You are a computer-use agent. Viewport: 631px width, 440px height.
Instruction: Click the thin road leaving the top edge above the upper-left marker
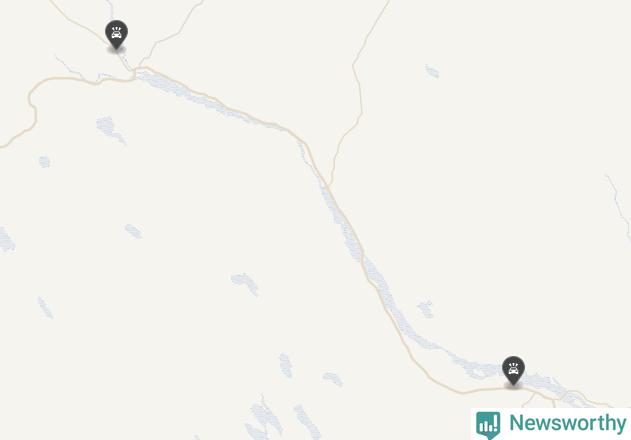click(111, 9)
